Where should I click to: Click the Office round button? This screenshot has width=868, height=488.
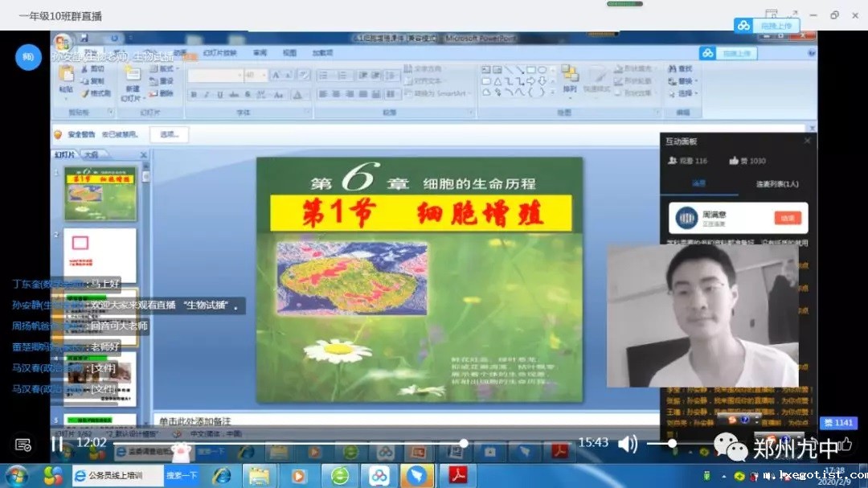pos(62,42)
